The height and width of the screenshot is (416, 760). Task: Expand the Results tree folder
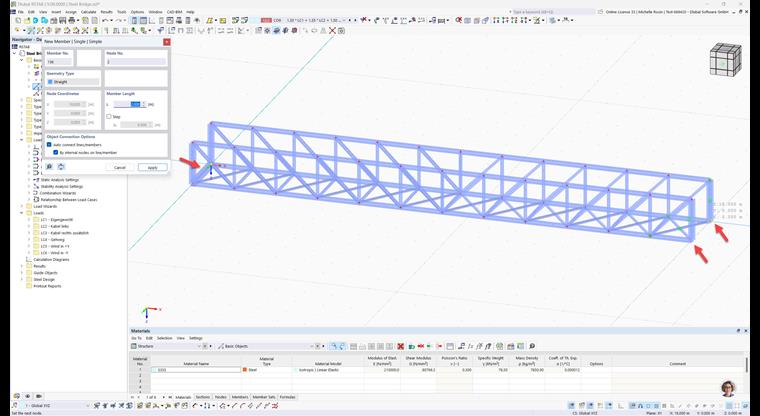[22, 266]
